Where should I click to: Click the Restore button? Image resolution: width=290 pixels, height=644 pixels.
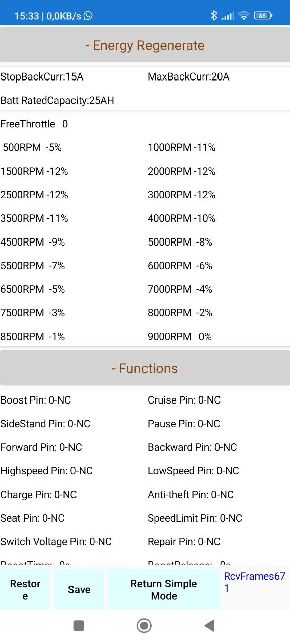[25, 589]
